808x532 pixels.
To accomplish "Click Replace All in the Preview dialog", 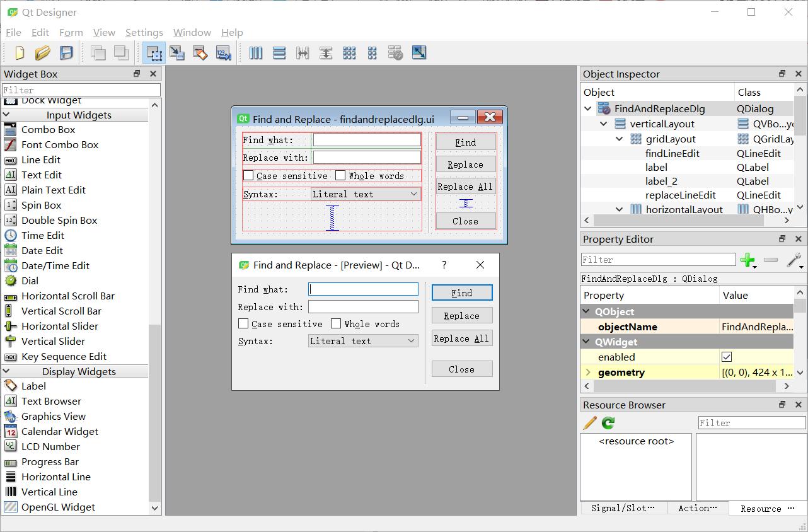I will pos(462,338).
